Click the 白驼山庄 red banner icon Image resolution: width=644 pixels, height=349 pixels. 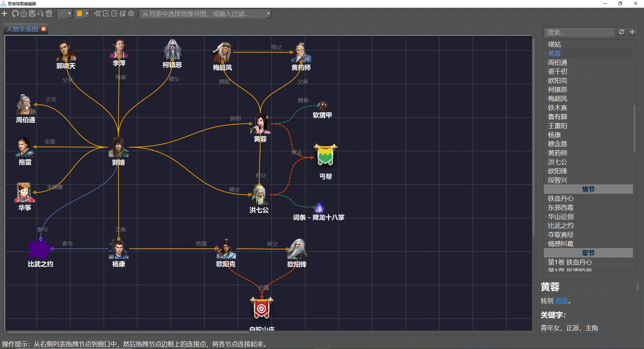[262, 308]
